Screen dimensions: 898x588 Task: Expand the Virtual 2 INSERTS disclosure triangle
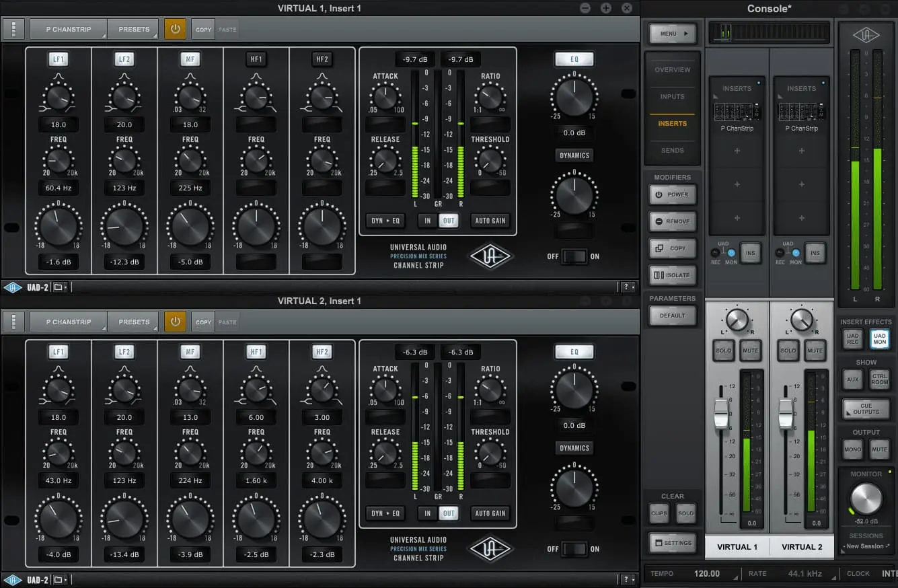[780, 98]
